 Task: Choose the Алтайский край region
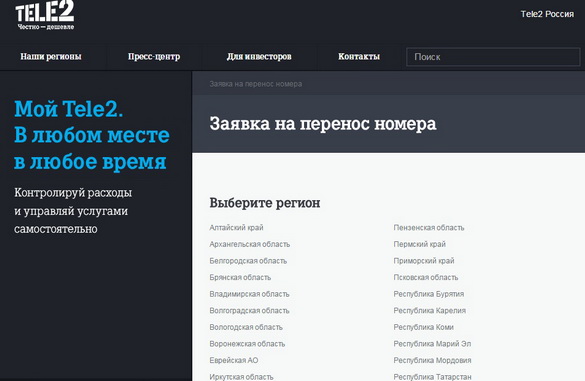[x=236, y=227]
